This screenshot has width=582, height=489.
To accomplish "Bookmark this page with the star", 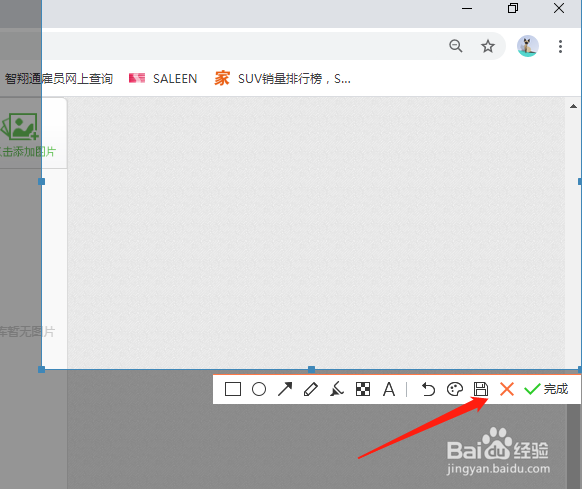I will coord(487,46).
